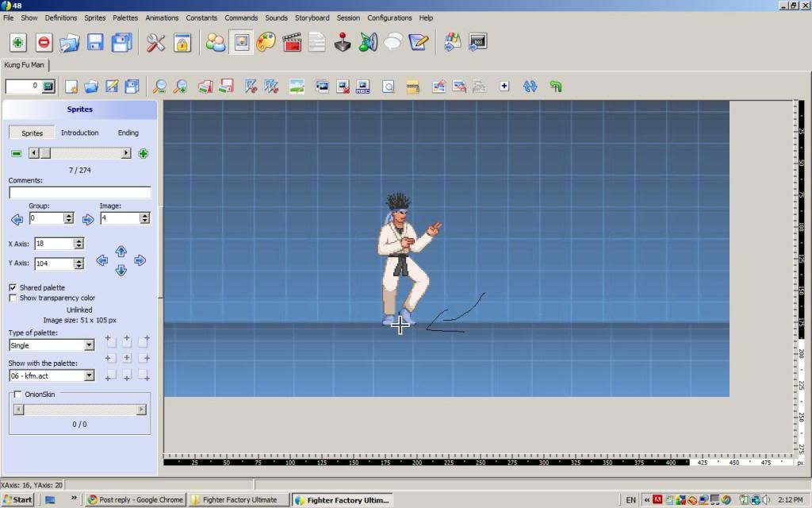This screenshot has width=812, height=508.
Task: Click the Comments text field
Action: pyautogui.click(x=79, y=193)
